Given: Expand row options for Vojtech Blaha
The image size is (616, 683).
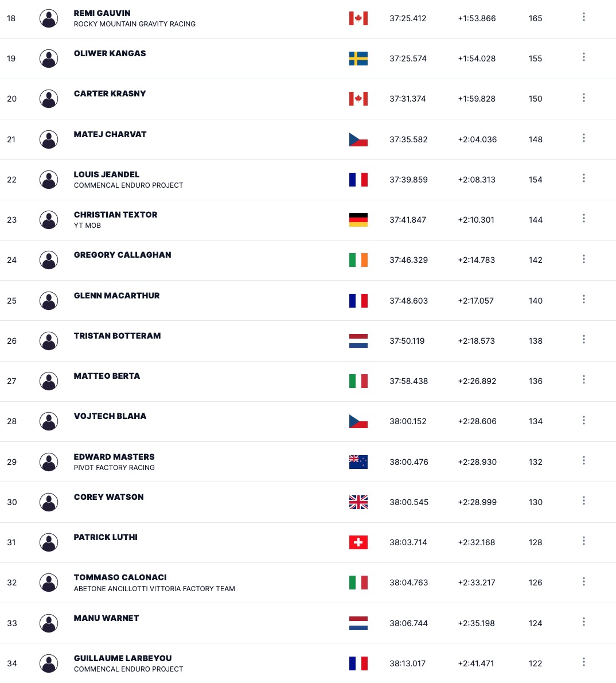Looking at the screenshot, I should (x=584, y=420).
